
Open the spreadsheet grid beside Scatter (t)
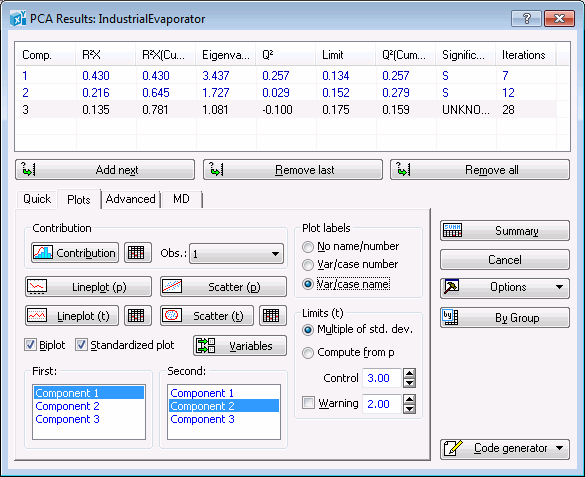[x=273, y=316]
